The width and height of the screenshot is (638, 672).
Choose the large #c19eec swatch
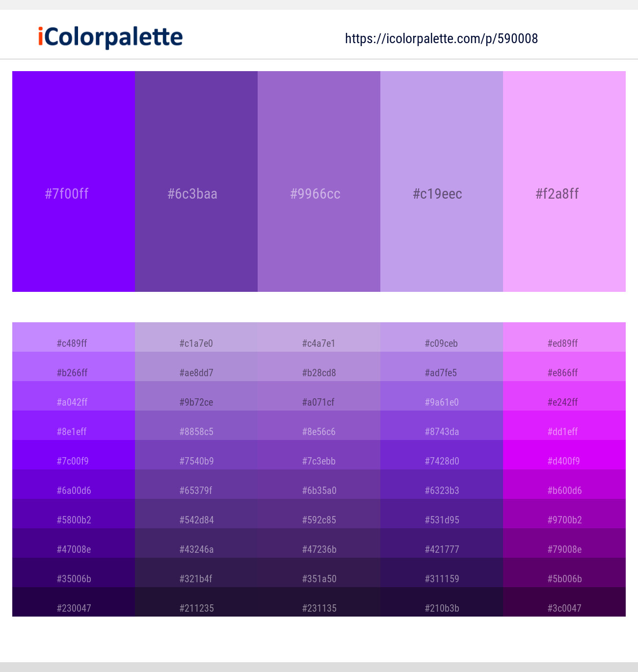442,181
